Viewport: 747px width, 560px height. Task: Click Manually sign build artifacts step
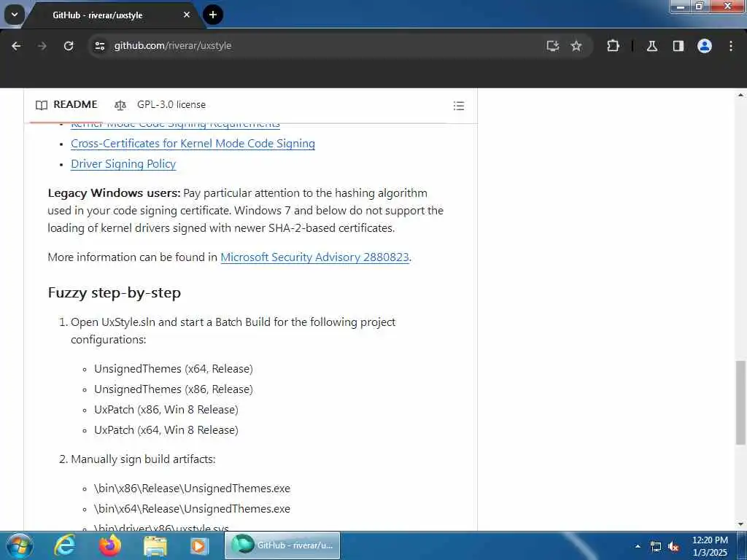(143, 459)
